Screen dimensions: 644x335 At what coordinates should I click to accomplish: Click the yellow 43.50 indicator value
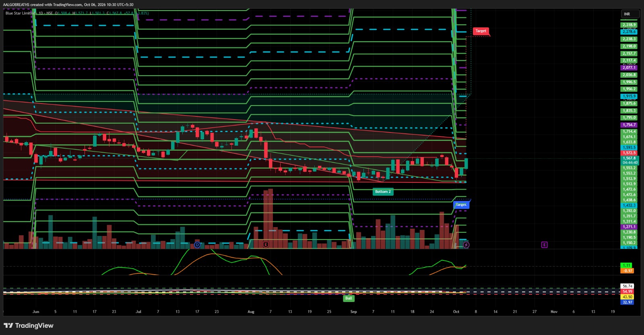(x=627, y=297)
